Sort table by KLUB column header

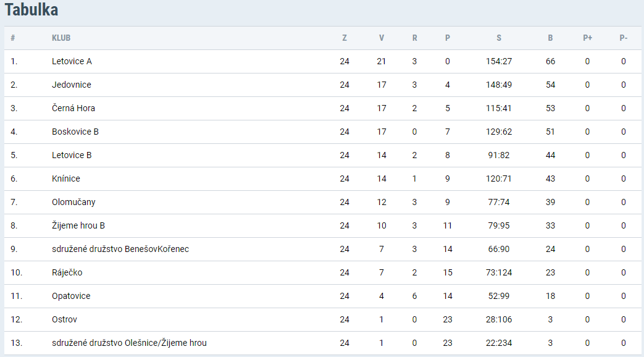pos(61,38)
